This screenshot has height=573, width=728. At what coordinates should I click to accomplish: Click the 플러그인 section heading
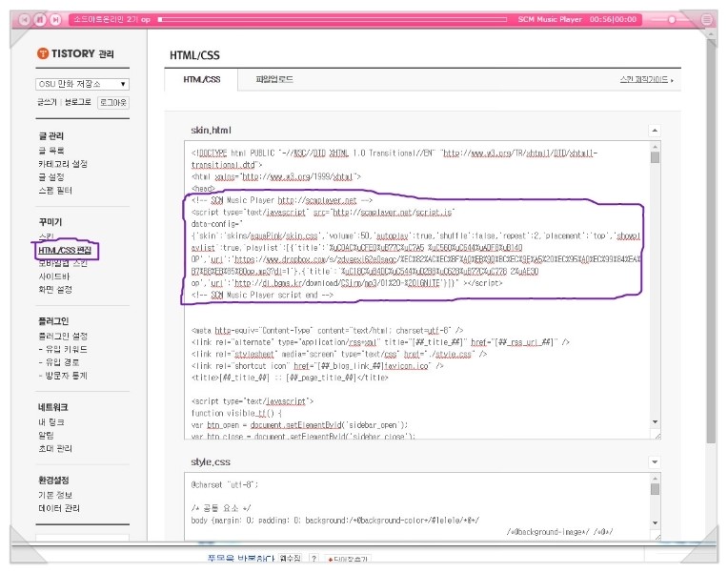(53, 321)
